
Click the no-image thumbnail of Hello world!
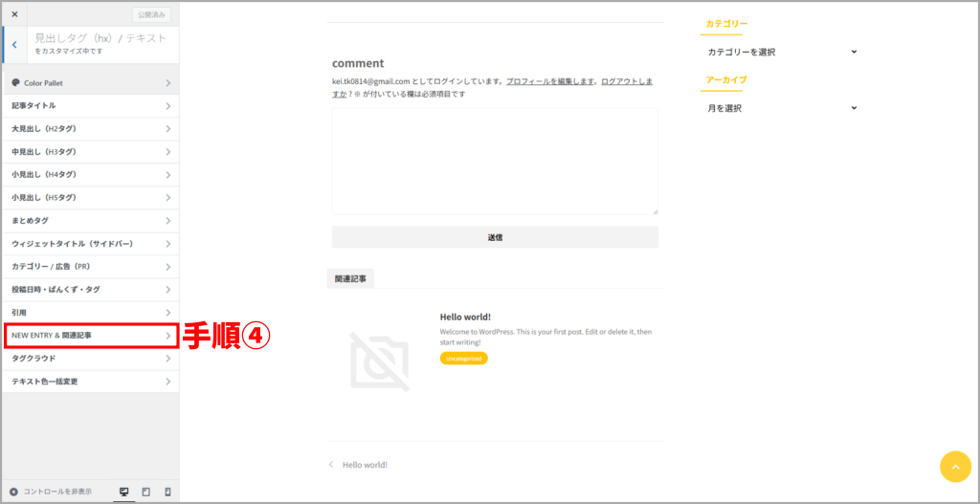tap(379, 361)
